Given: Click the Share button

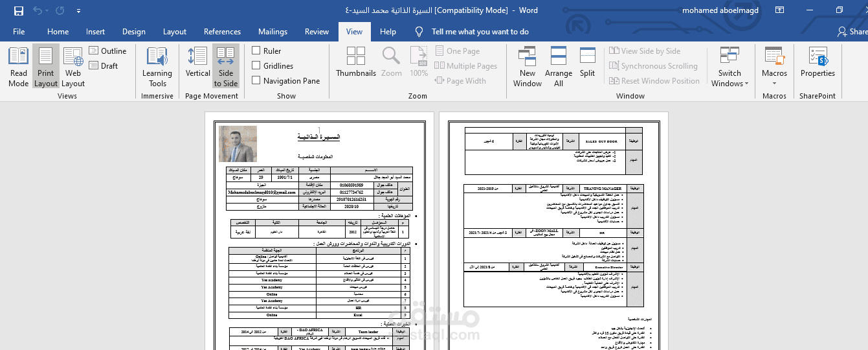Looking at the screenshot, I should tap(852, 32).
